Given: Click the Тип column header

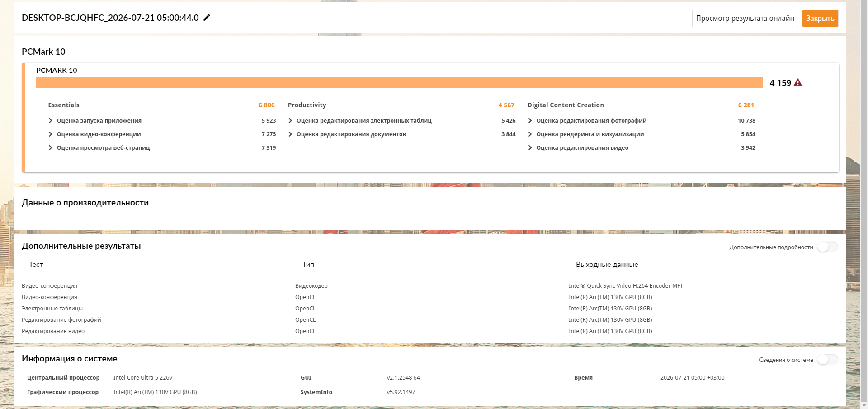Looking at the screenshot, I should point(308,265).
